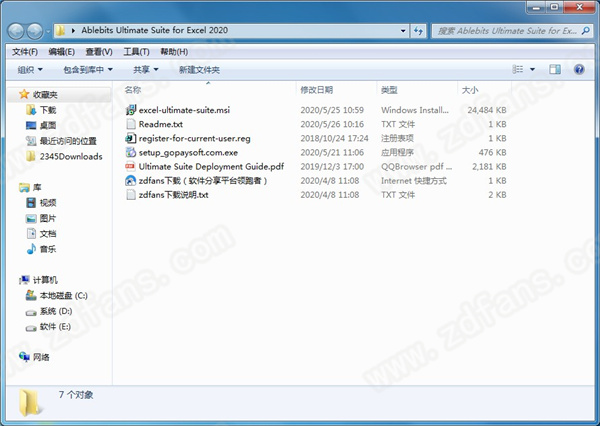This screenshot has height=426, width=600.
Task: Click the change view icon
Action: tap(517, 69)
